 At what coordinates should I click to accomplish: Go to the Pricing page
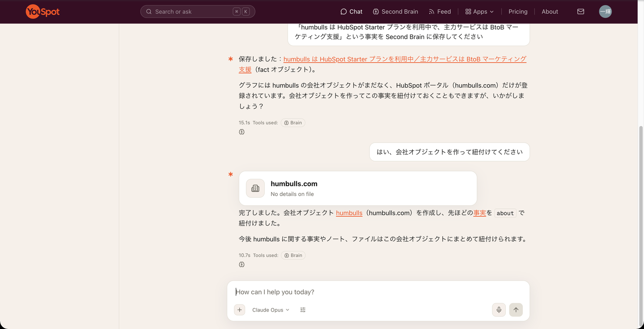coord(518,12)
